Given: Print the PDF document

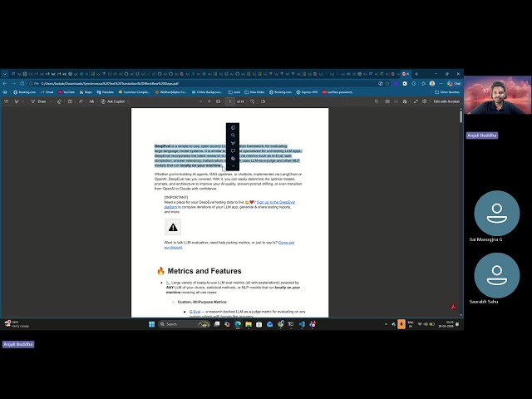Looking at the screenshot, I should click(387, 101).
